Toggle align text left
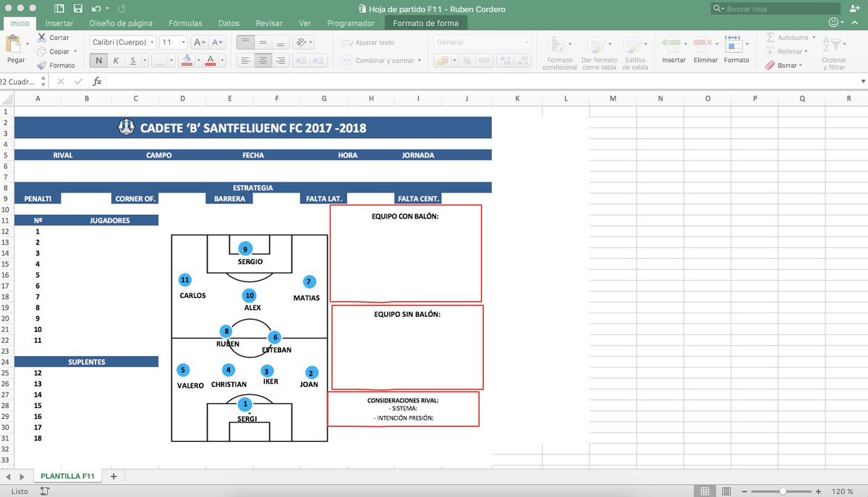This screenshot has width=868, height=497. pyautogui.click(x=247, y=60)
